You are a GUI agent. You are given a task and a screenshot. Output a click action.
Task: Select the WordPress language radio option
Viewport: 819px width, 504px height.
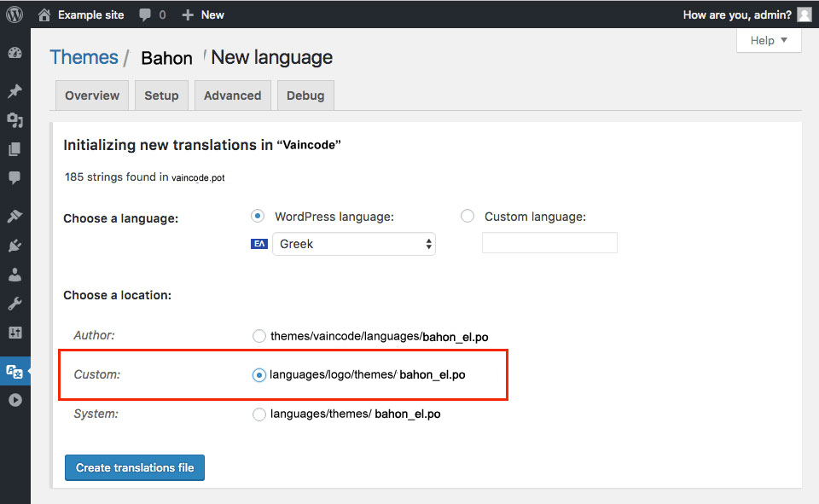[258, 217]
